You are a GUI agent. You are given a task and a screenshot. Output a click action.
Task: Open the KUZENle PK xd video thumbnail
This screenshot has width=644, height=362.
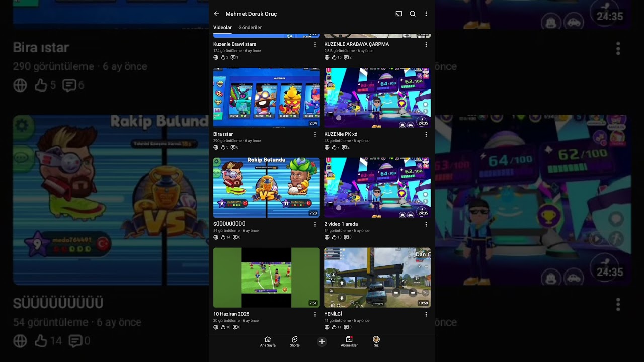click(x=377, y=98)
